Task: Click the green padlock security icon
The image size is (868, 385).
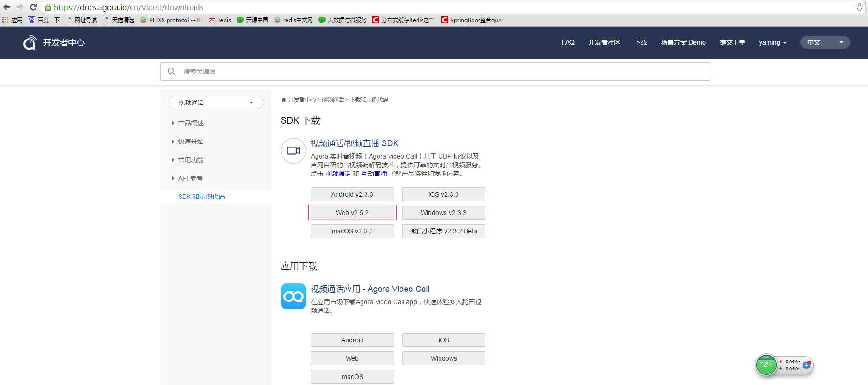Action: coord(48,7)
